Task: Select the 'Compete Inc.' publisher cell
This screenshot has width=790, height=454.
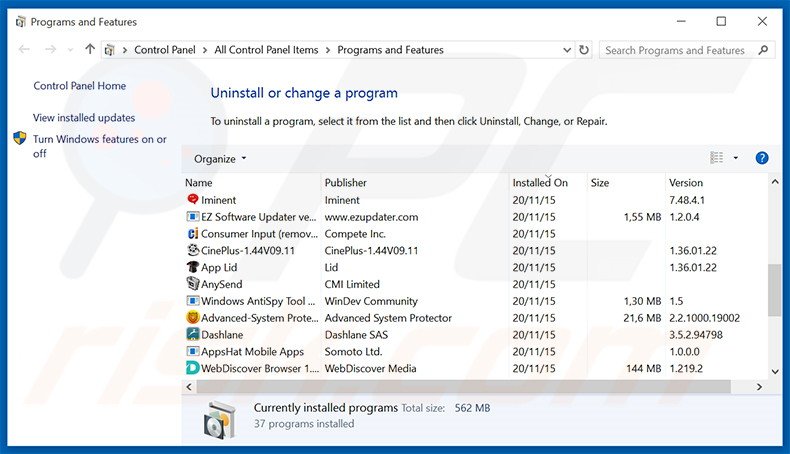Action: pos(355,234)
